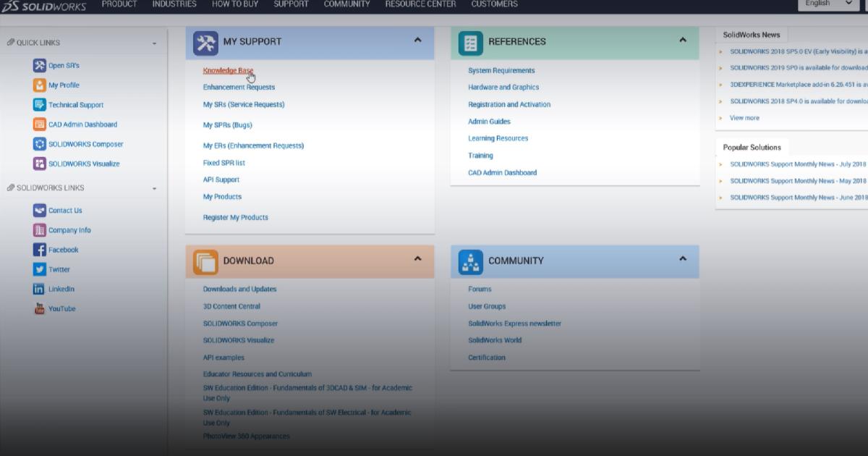Open the SolidWorks Express newsletter link
Viewport: 868px width, 456px height.
click(x=514, y=324)
